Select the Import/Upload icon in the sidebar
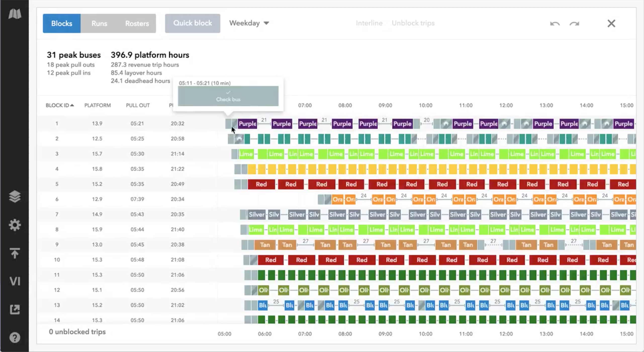 tap(15, 253)
